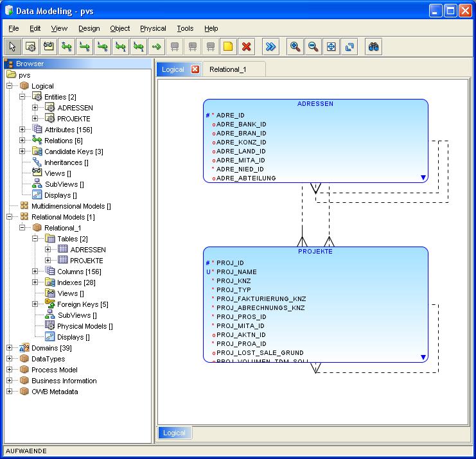This screenshot has width=476, height=459.
Task: Expand more attributes in ADRESSEN entity box
Action: [x=423, y=177]
